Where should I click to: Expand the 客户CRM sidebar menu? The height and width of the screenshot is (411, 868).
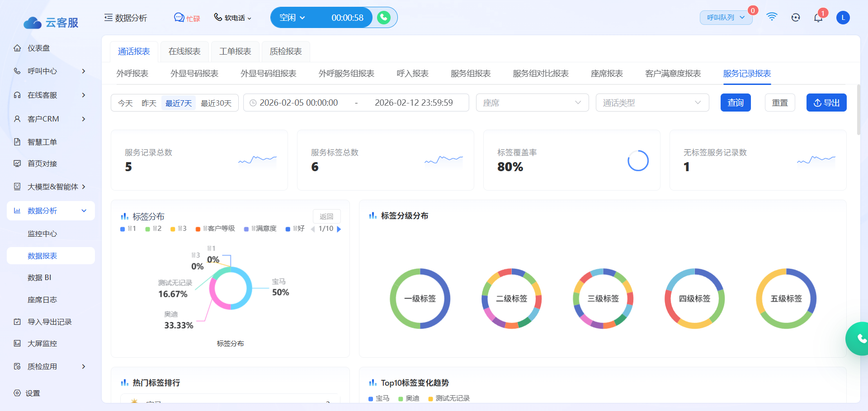pos(50,119)
